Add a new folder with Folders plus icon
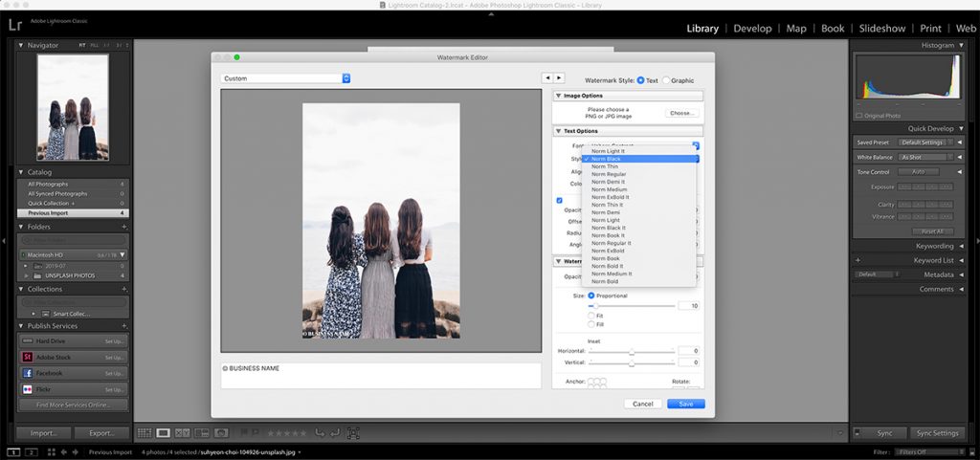The image size is (980, 460). [123, 228]
